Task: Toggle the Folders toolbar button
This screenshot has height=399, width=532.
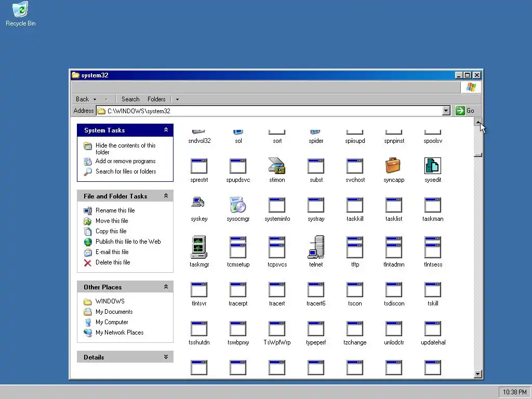Action: tap(156, 99)
